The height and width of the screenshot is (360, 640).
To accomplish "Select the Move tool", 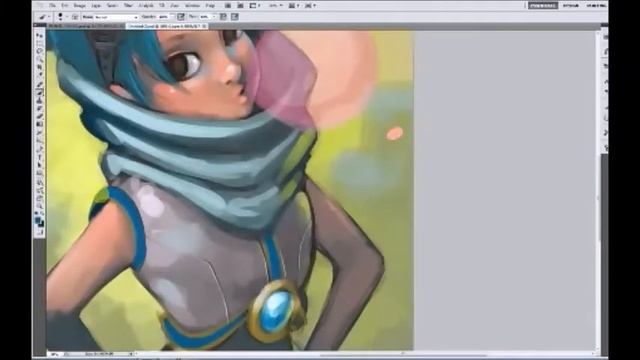I will [x=39, y=36].
